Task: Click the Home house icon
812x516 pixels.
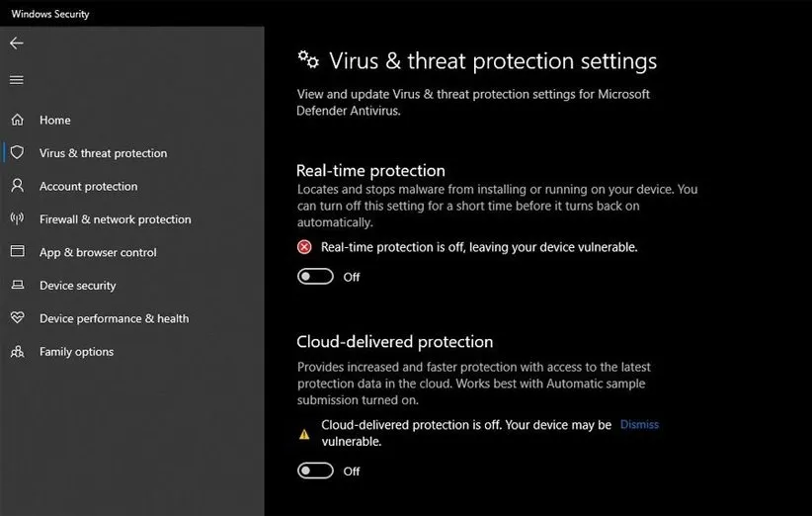Action: pos(17,120)
